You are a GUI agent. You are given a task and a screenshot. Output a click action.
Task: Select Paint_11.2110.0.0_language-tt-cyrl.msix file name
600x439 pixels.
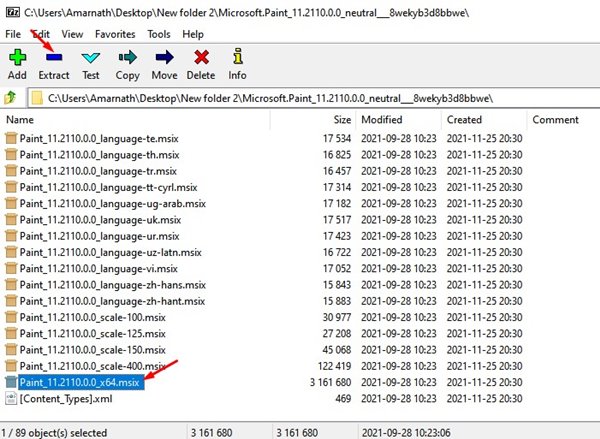point(108,187)
